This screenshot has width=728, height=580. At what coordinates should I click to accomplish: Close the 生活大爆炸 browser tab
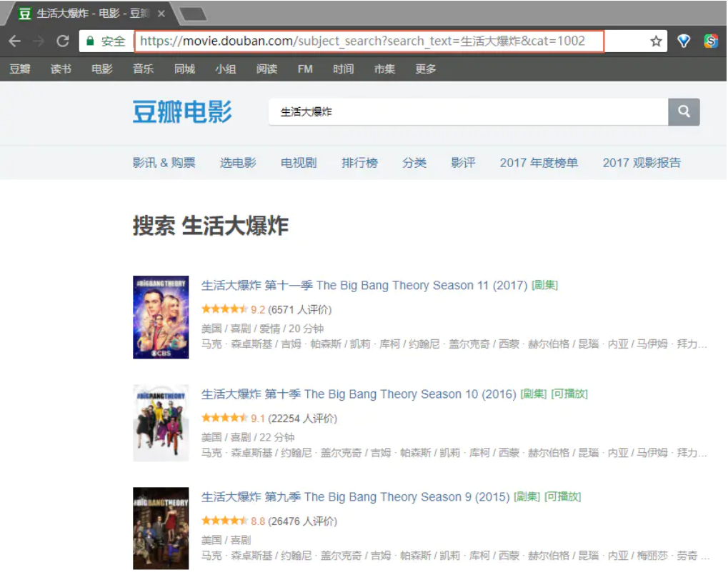(161, 14)
